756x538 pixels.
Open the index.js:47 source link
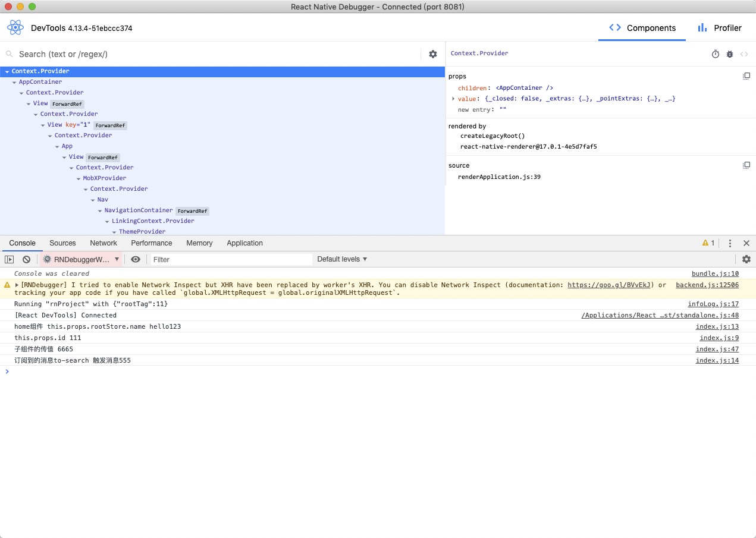click(x=717, y=349)
